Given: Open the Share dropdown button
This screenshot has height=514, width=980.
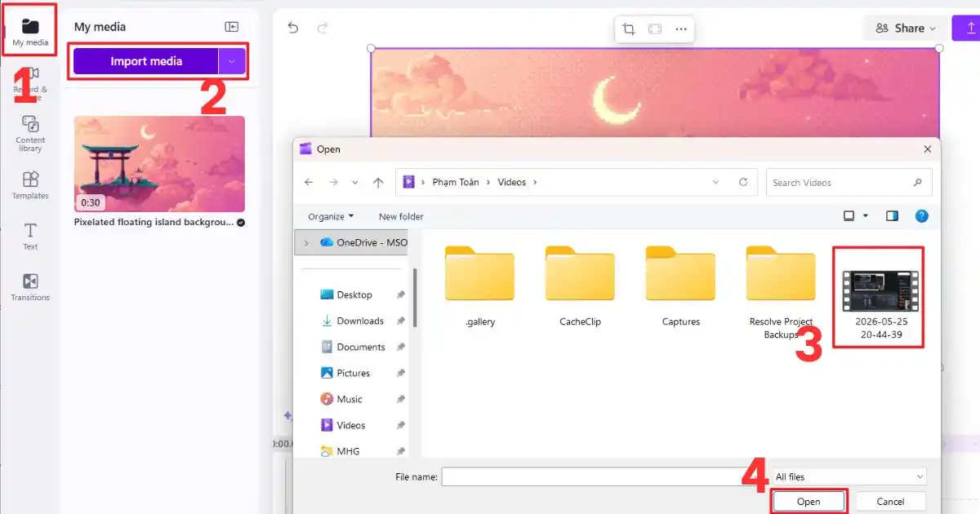Looking at the screenshot, I should coord(905,28).
